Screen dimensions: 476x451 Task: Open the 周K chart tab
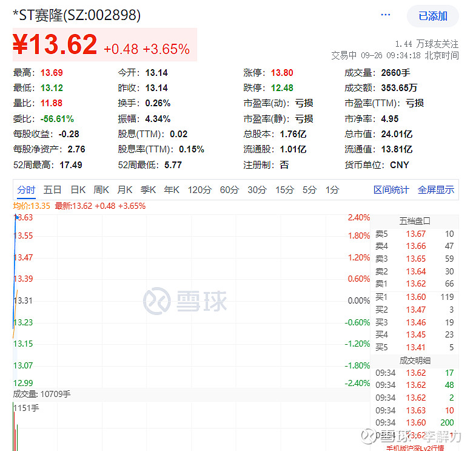[x=101, y=190]
